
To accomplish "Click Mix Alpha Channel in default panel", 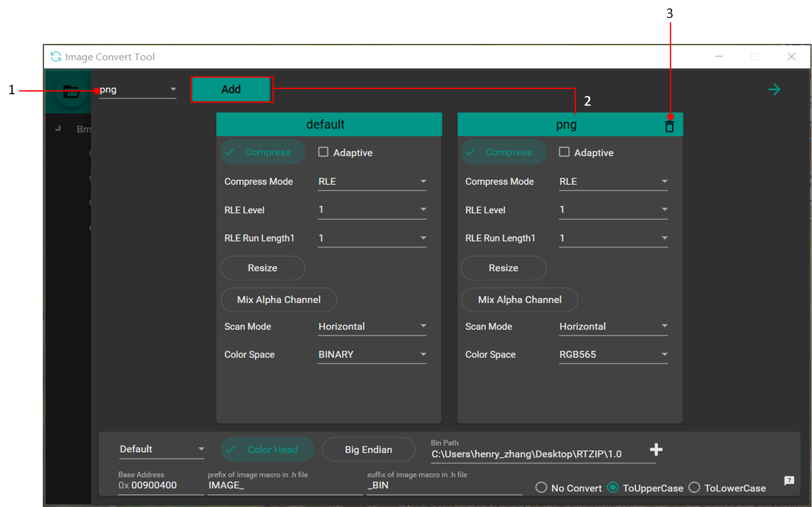I will point(278,300).
